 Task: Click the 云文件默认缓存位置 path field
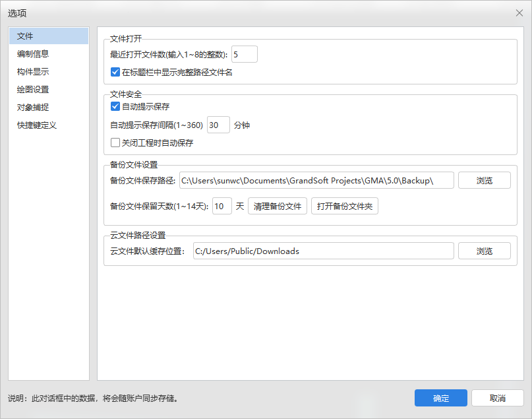click(x=323, y=251)
